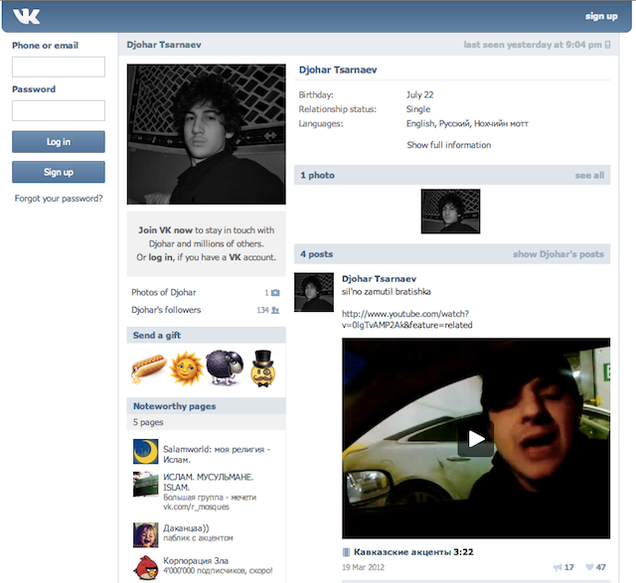Like the post via heart icon 47
The width and height of the screenshot is (636, 583).
589,567
